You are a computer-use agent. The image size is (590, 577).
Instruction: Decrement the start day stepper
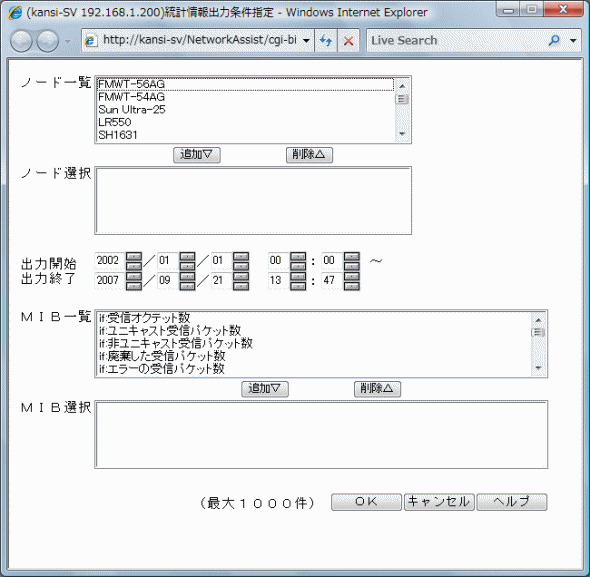pyautogui.click(x=241, y=266)
